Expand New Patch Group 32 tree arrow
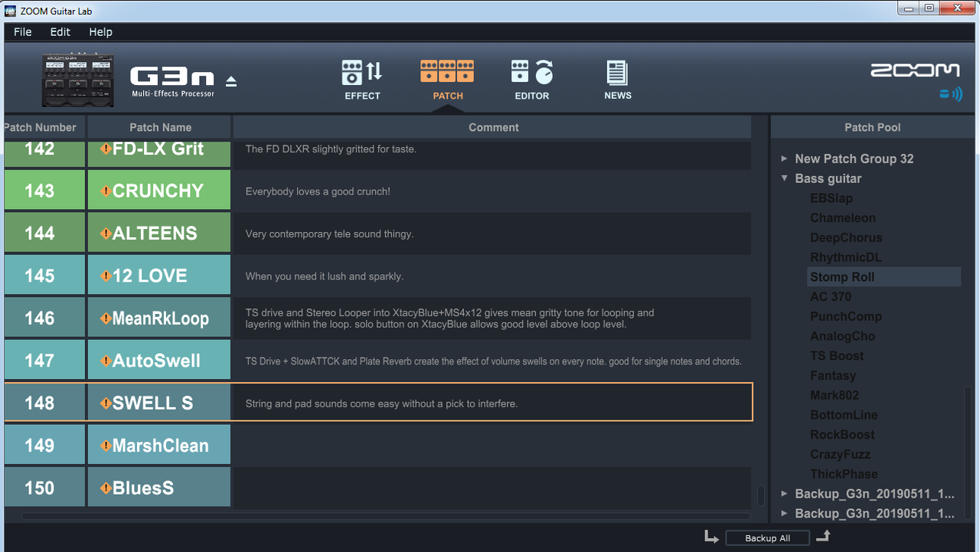The image size is (980, 552). [x=784, y=158]
